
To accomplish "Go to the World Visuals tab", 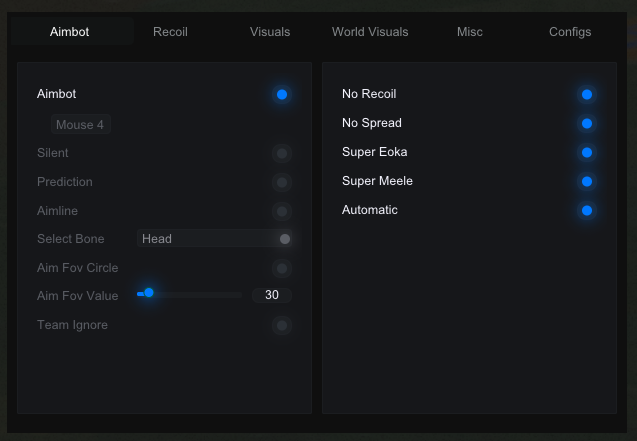I will tap(370, 32).
